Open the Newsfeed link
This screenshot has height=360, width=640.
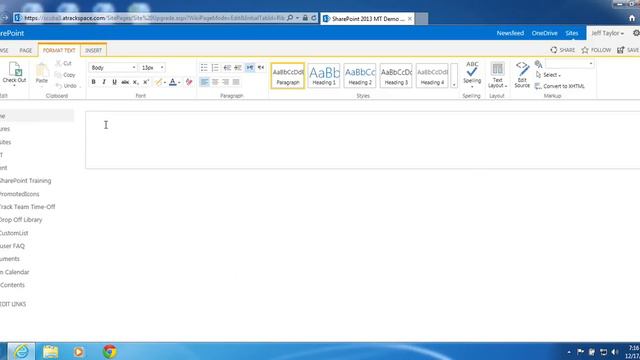510,33
